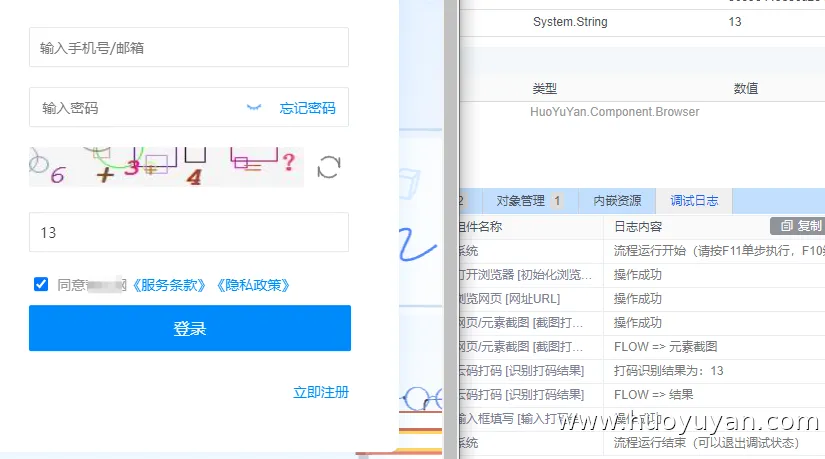Click the value 13 next to System.String

point(735,22)
